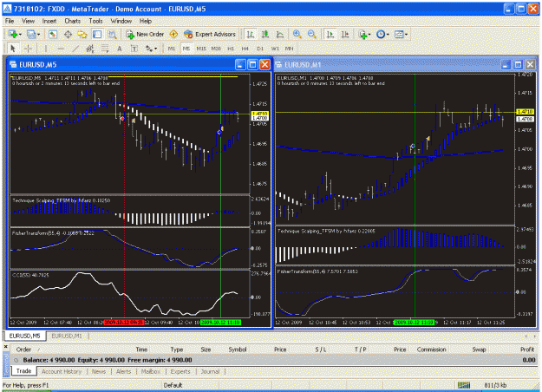542x392 pixels.
Task: Select the equidistant channel tool
Action: click(x=90, y=49)
